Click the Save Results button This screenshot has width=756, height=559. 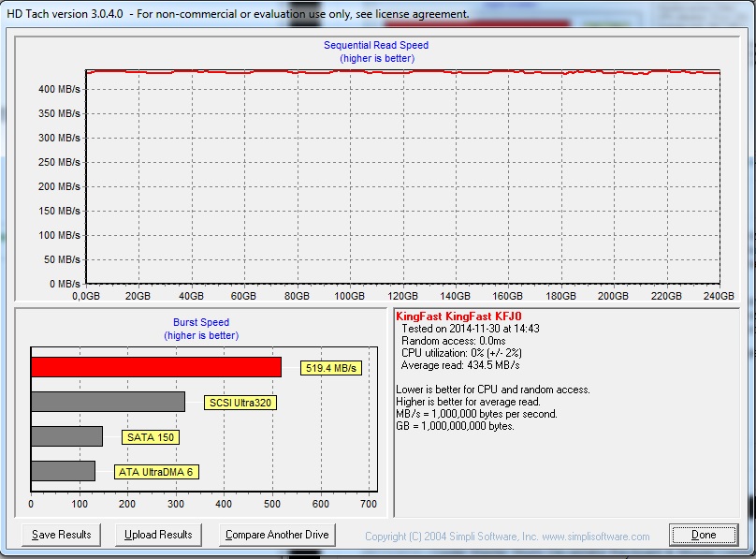61,535
